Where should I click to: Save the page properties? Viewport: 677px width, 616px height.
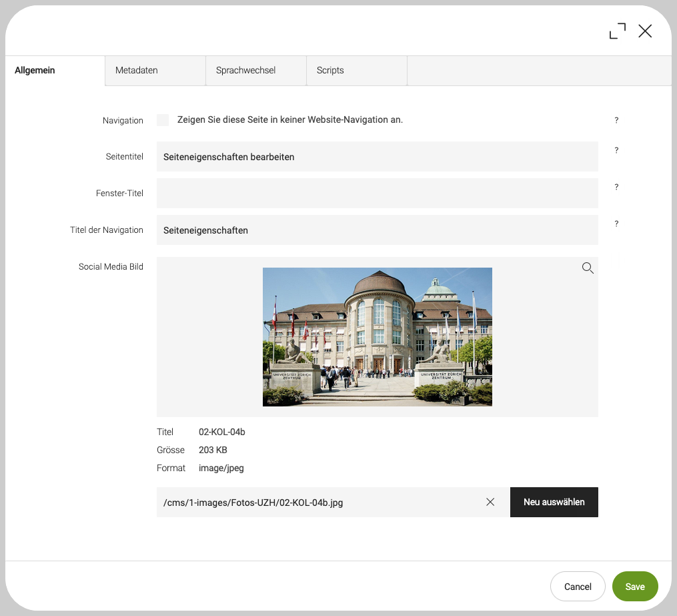click(634, 587)
